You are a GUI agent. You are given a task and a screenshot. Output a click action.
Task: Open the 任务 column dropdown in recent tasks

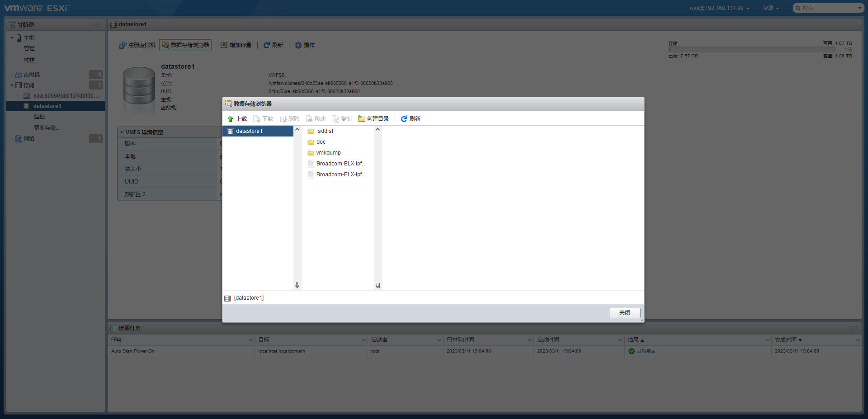(x=250, y=340)
